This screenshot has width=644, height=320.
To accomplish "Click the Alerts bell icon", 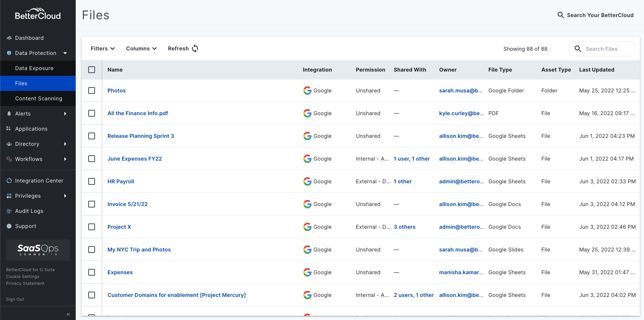I will (x=9, y=114).
